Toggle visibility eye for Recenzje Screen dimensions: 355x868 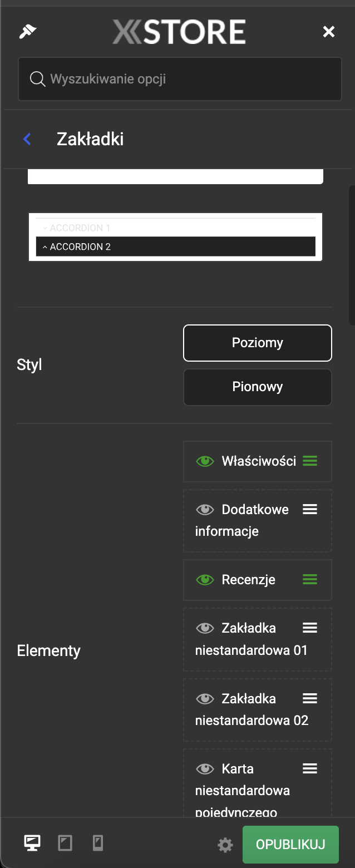(205, 580)
